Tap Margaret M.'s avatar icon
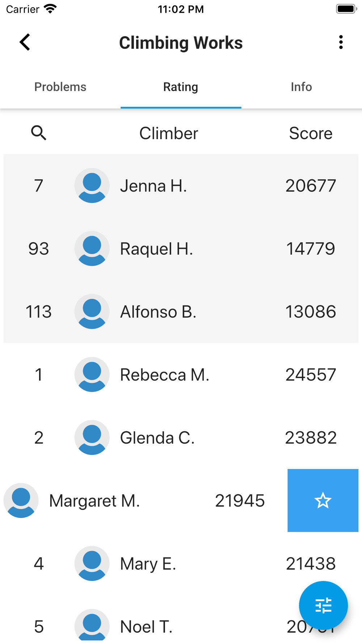 tap(21, 501)
